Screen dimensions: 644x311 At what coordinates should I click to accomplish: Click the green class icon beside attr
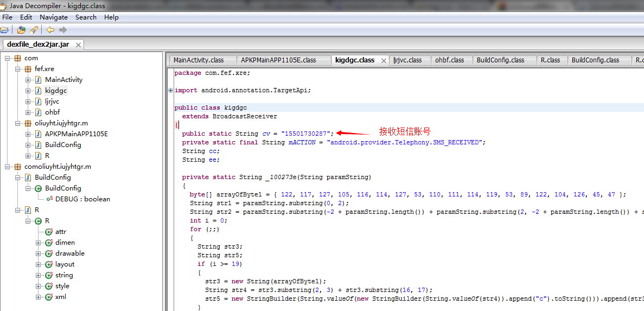click(49, 232)
